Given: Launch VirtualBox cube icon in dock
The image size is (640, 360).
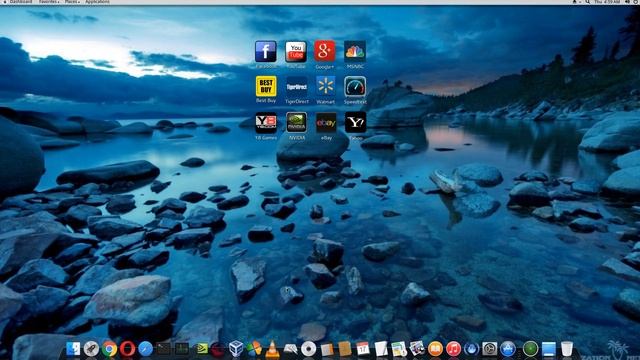Looking at the screenshot, I should [x=236, y=349].
